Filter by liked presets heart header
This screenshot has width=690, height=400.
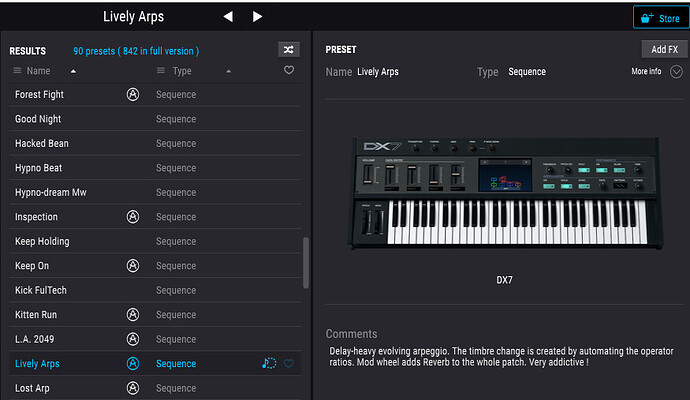pos(289,70)
